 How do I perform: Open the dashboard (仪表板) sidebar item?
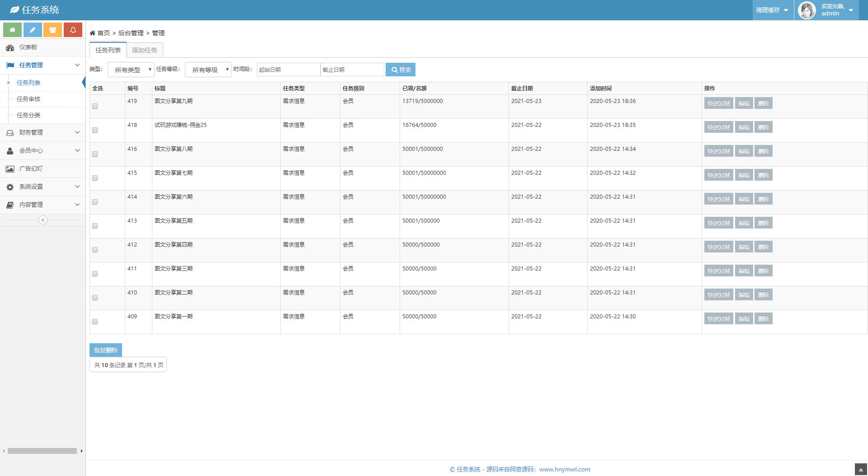28,47
